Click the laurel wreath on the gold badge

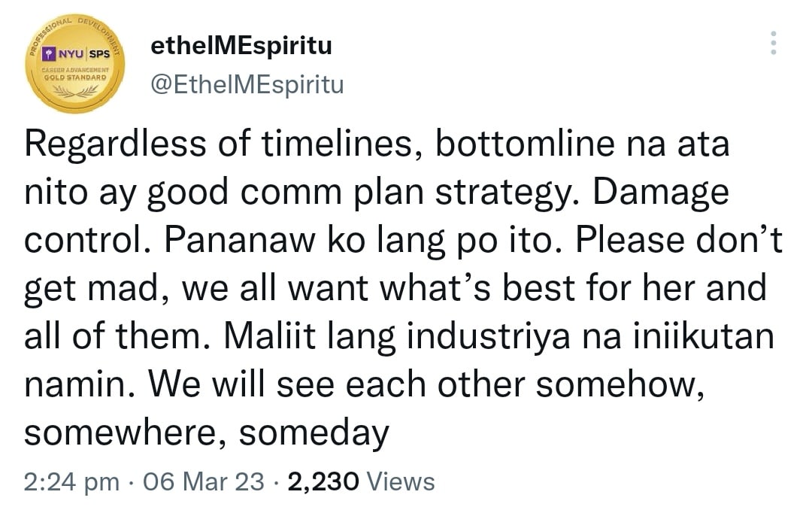[x=75, y=91]
